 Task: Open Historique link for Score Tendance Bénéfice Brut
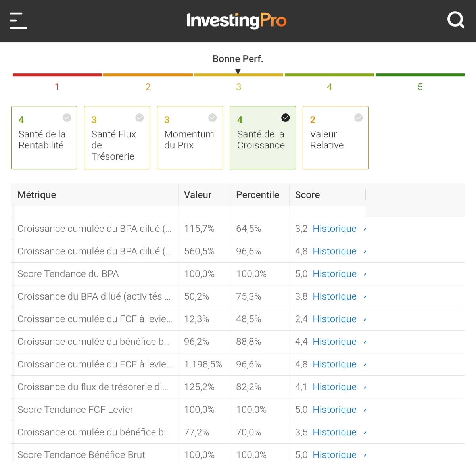click(x=334, y=455)
